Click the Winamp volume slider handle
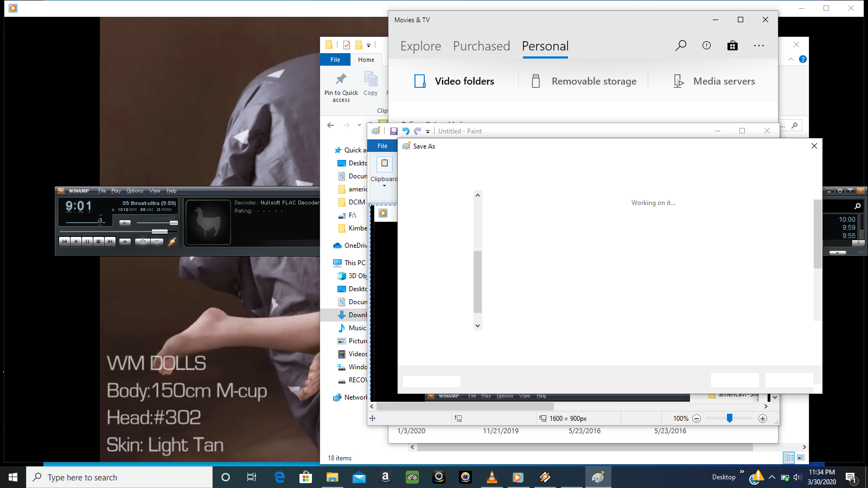868x488 pixels. pos(174,223)
